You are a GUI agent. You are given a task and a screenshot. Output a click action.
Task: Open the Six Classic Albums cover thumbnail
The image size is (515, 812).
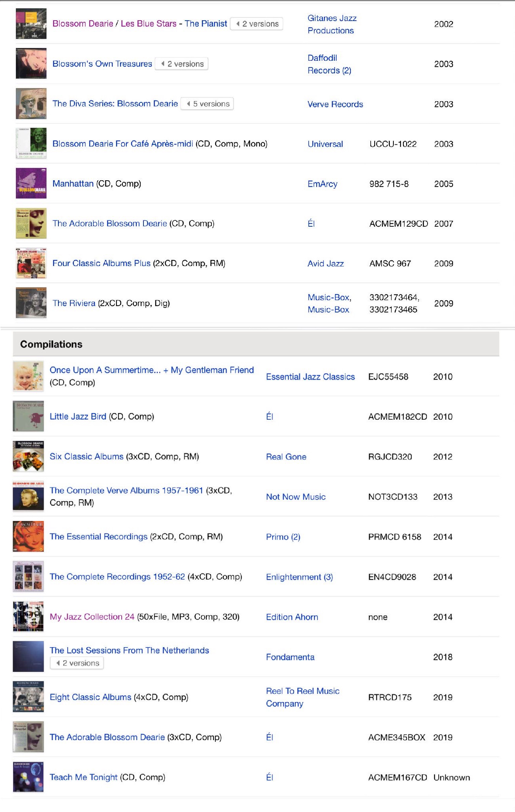[28, 456]
